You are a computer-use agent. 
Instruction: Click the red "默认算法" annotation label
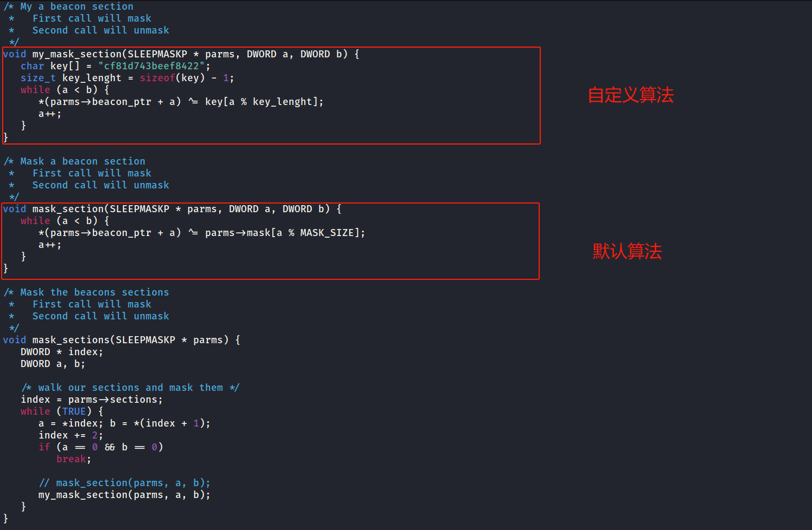pyautogui.click(x=627, y=251)
